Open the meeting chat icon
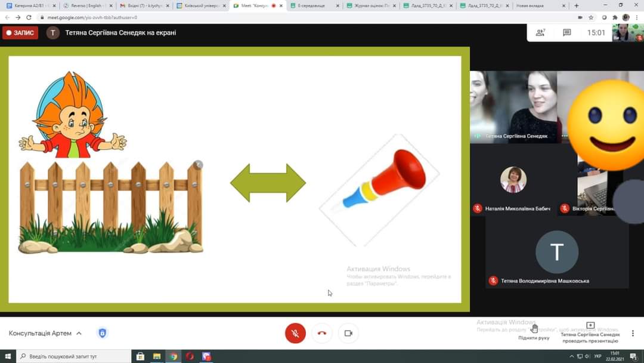644x363 pixels. [567, 32]
